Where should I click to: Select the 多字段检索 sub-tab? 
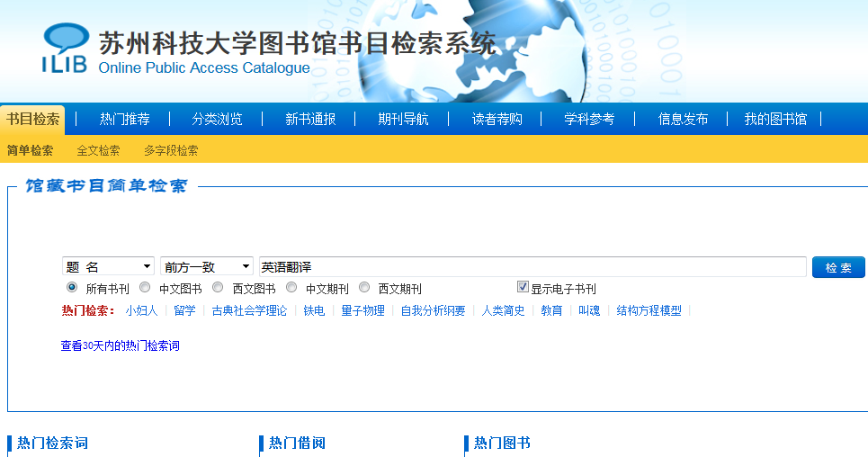[171, 150]
